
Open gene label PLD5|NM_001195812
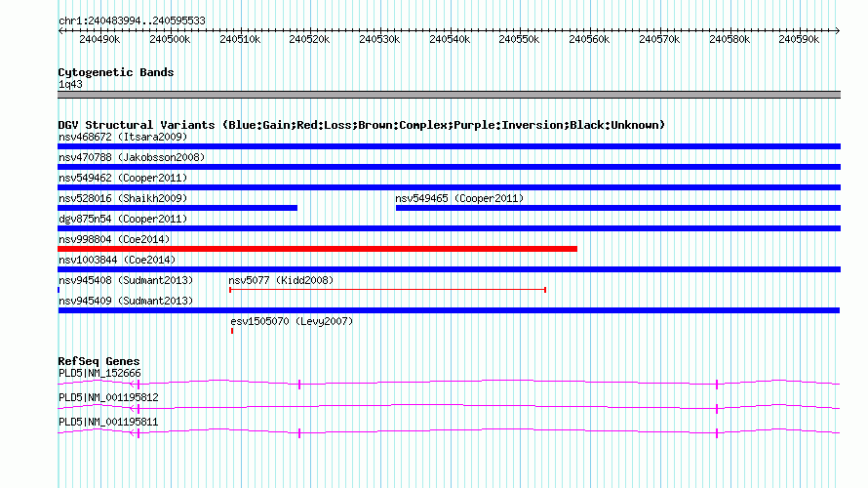(x=108, y=397)
